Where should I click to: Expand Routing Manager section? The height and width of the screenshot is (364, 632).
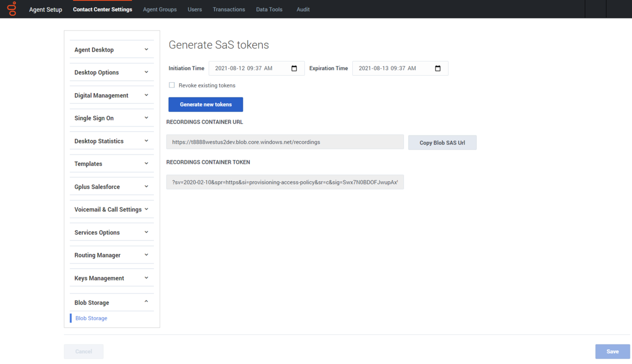point(112,255)
